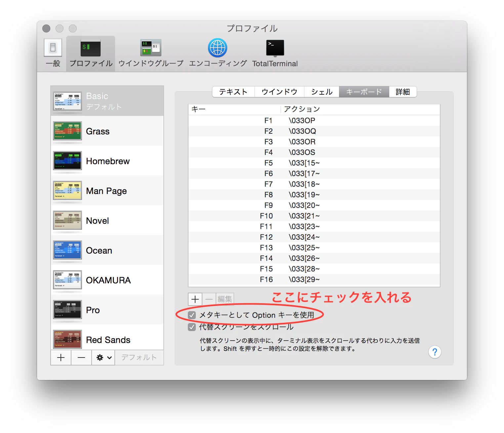Select the F1 key mapping row
The width and height of the screenshot is (504, 433).
pos(314,120)
